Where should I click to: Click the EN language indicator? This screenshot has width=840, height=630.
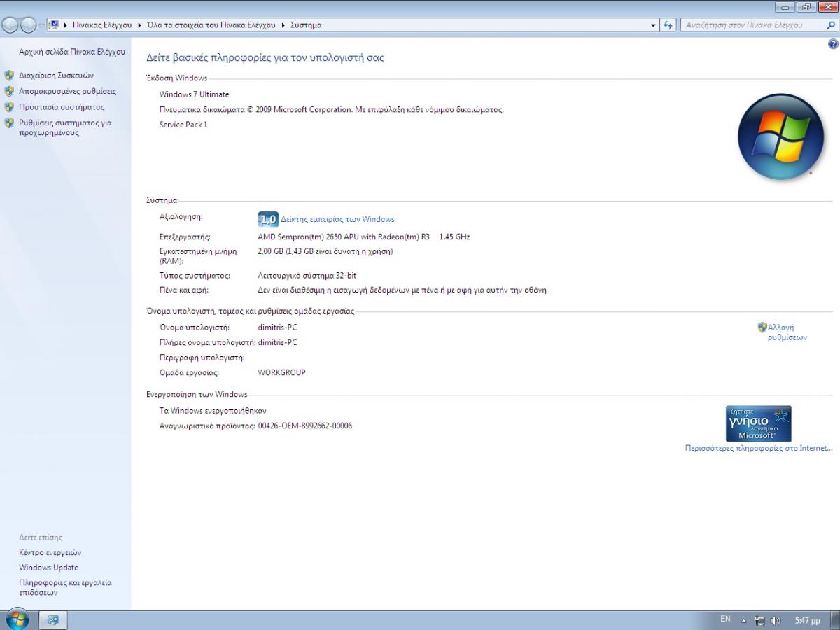725,619
